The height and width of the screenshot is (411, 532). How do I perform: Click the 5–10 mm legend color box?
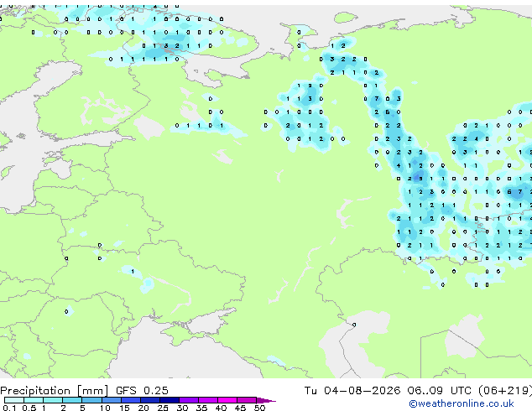[92, 400]
